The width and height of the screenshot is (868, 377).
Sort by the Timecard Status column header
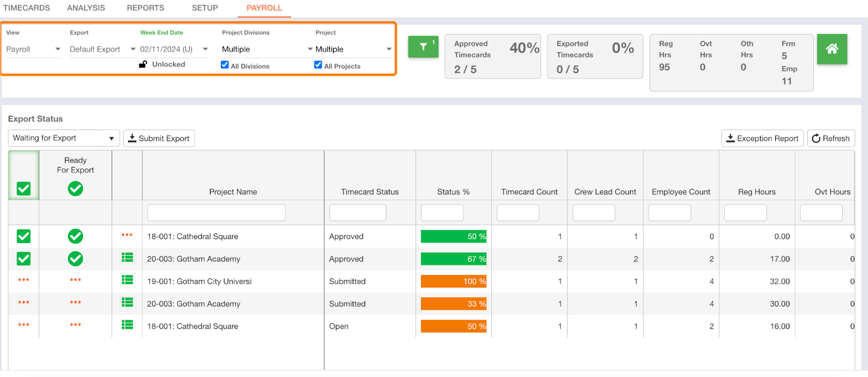click(x=370, y=192)
